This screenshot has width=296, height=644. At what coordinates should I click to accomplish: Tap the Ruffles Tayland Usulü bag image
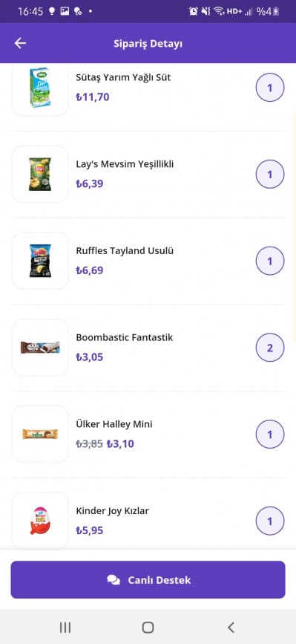point(40,261)
